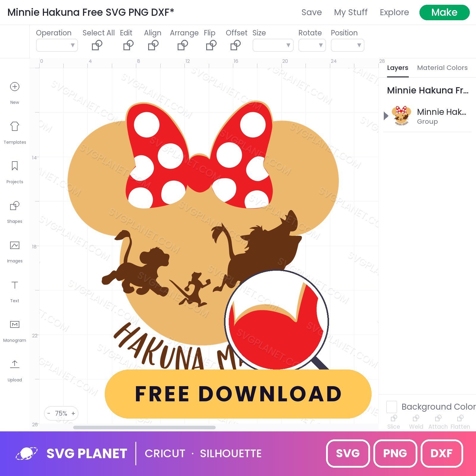Open the Rotate dropdown
The width and height of the screenshot is (476, 476).
pyautogui.click(x=312, y=45)
